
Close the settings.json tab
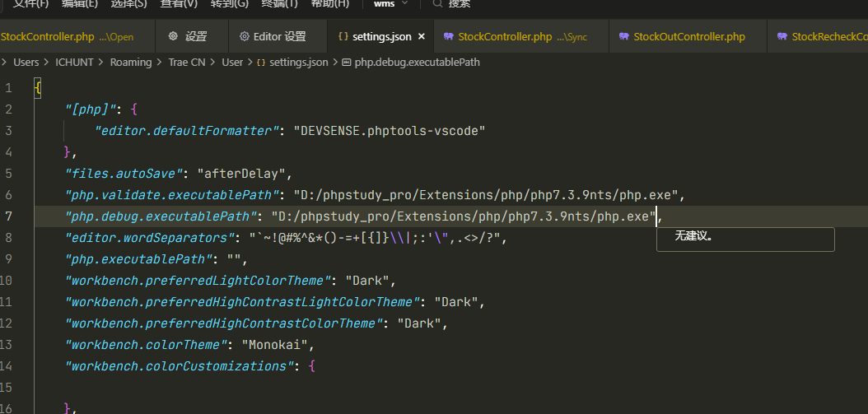422,36
